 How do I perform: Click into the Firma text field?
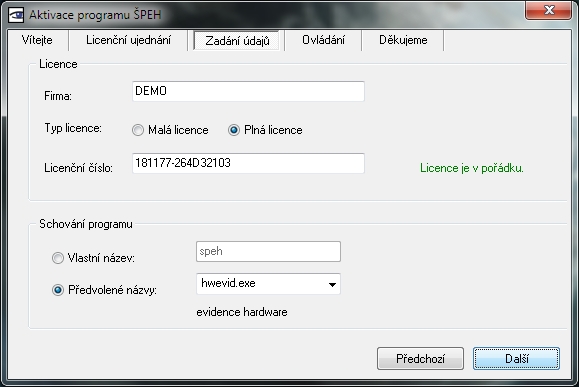click(x=248, y=91)
